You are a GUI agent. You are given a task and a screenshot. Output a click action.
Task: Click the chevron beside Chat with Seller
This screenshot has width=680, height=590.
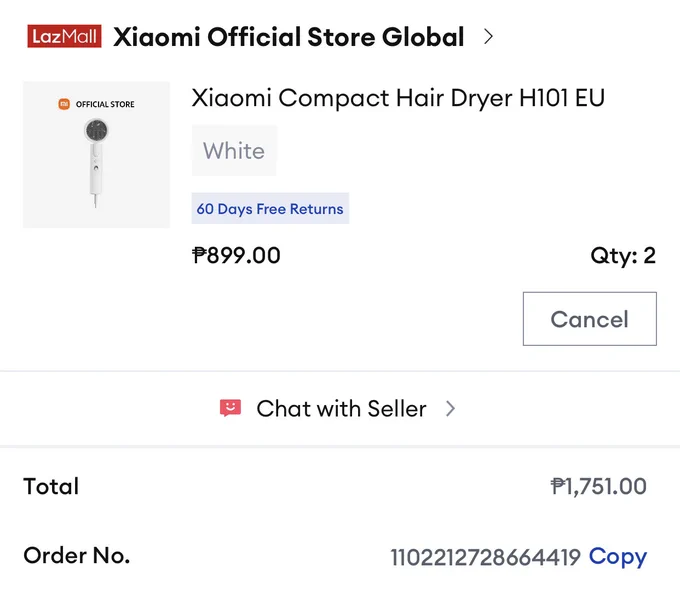pyautogui.click(x=451, y=409)
